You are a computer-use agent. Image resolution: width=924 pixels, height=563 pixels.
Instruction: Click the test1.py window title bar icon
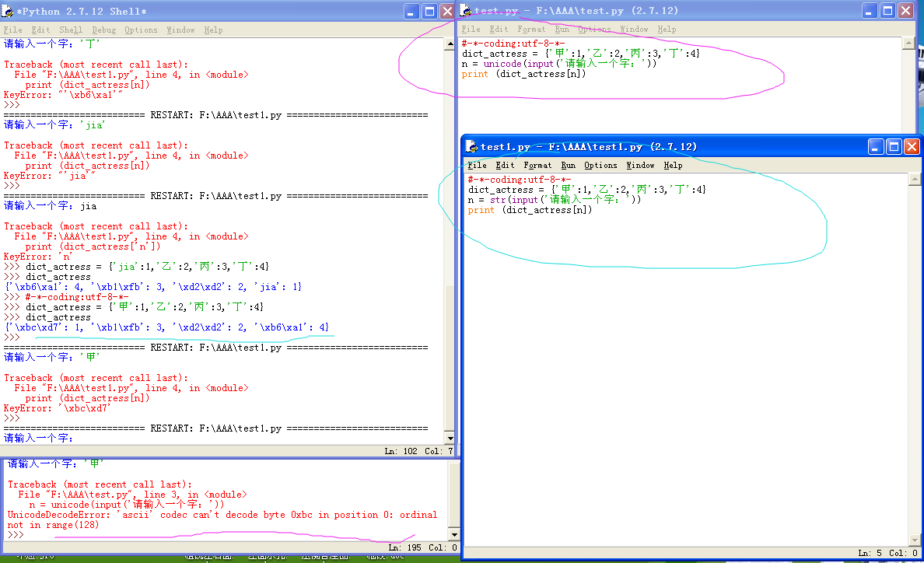tap(472, 146)
